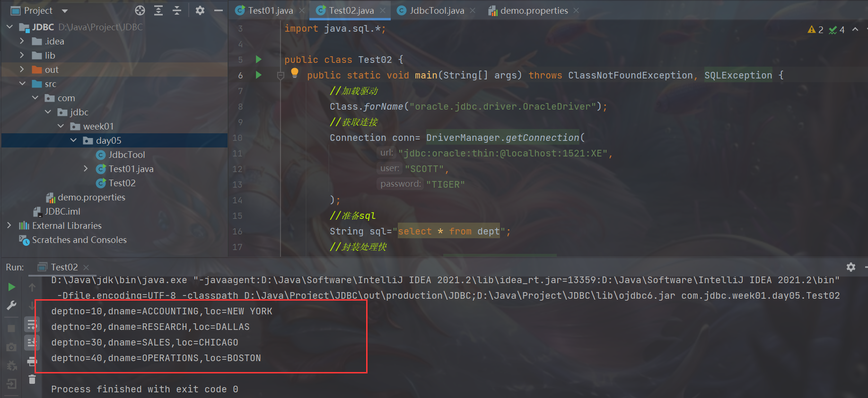Close the JdbcTool.java editor tab

[x=473, y=10]
